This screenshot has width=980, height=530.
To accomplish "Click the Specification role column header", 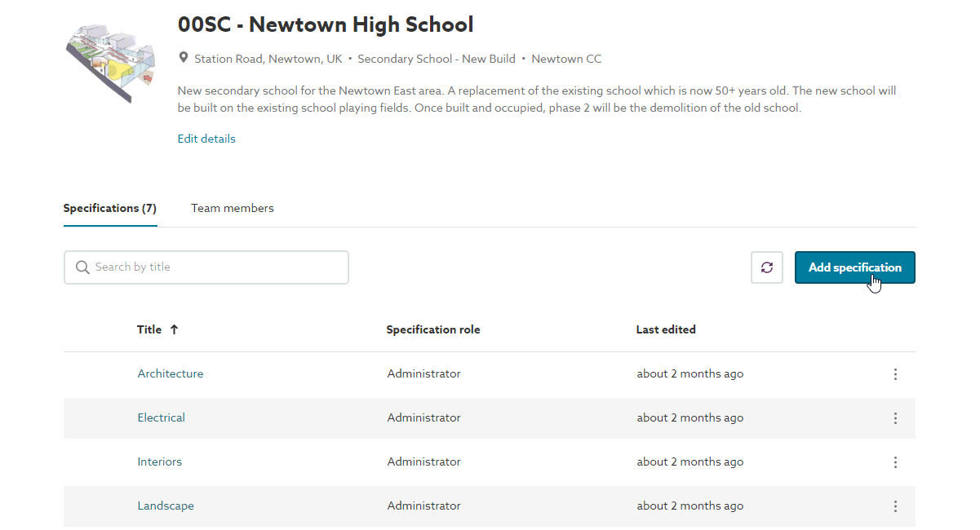I will [433, 330].
